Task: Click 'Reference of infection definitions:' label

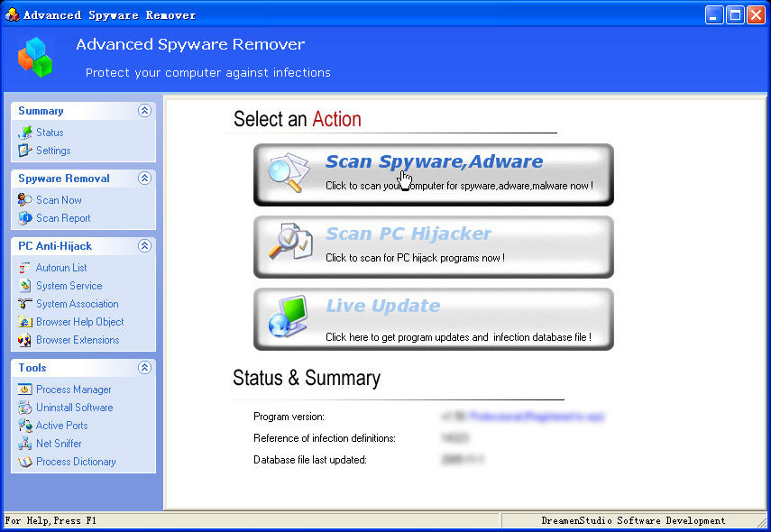Action: [325, 438]
